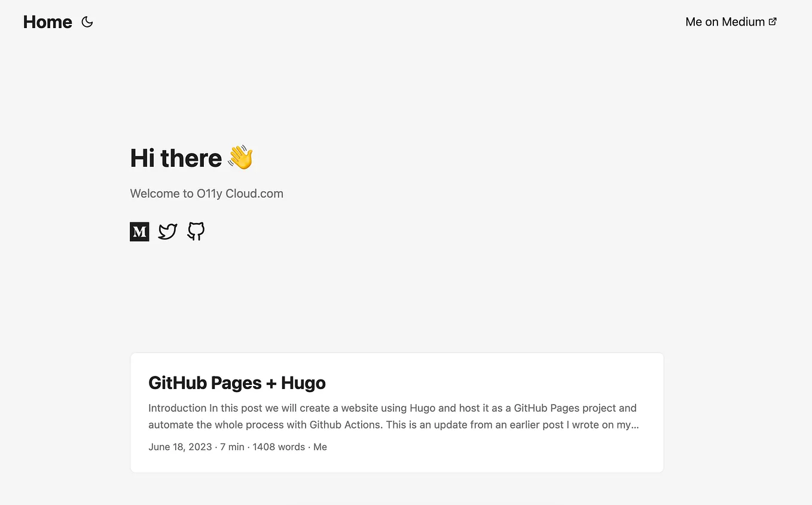The image size is (812, 505).
Task: Click the bold Home site title text
Action: (47, 22)
